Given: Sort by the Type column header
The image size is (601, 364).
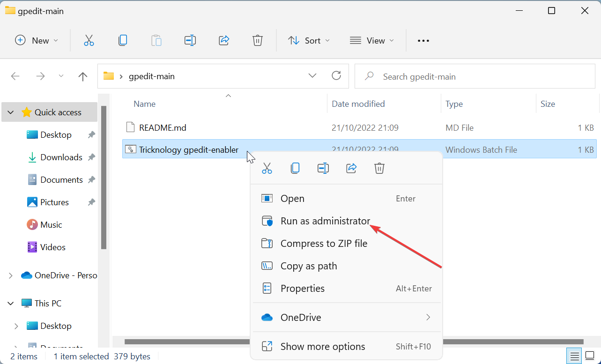Looking at the screenshot, I should [454, 104].
